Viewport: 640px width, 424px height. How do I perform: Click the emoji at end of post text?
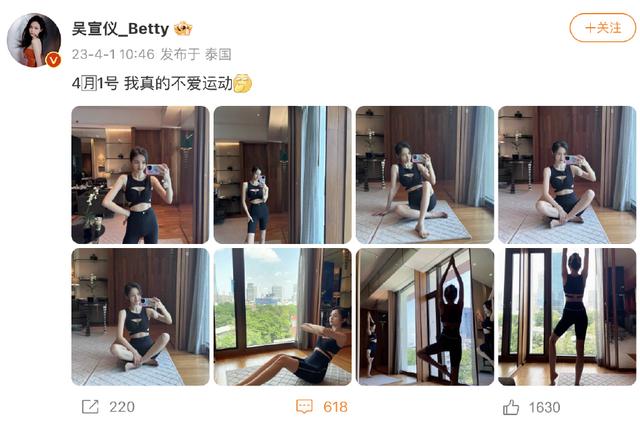242,83
